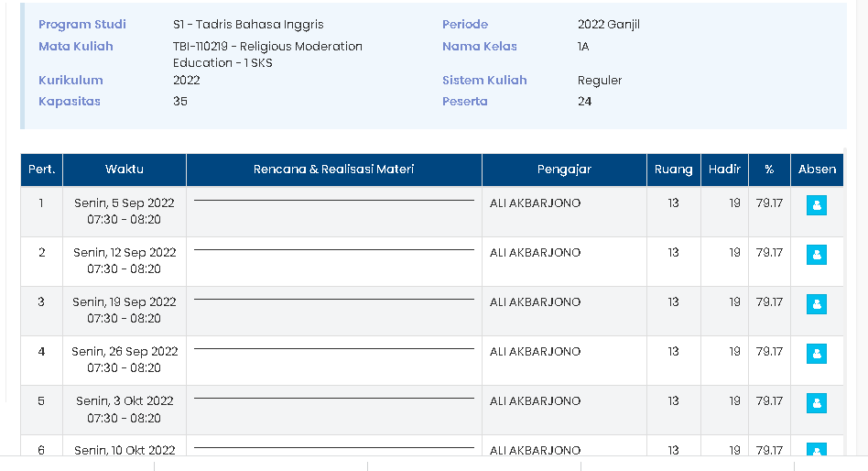Click the TBI-110219 Religious Moderation course text
The height and width of the screenshot is (471, 868).
(267, 54)
